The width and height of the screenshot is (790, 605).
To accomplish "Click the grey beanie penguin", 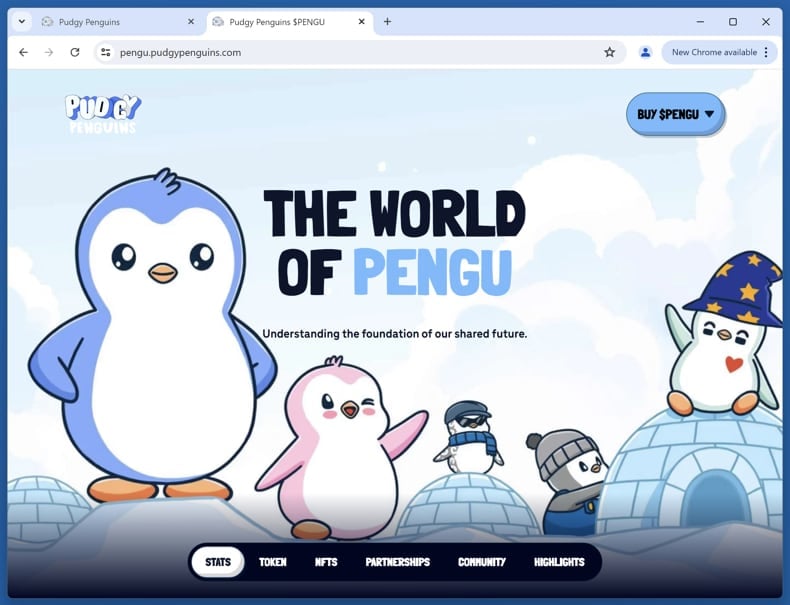I will [567, 481].
